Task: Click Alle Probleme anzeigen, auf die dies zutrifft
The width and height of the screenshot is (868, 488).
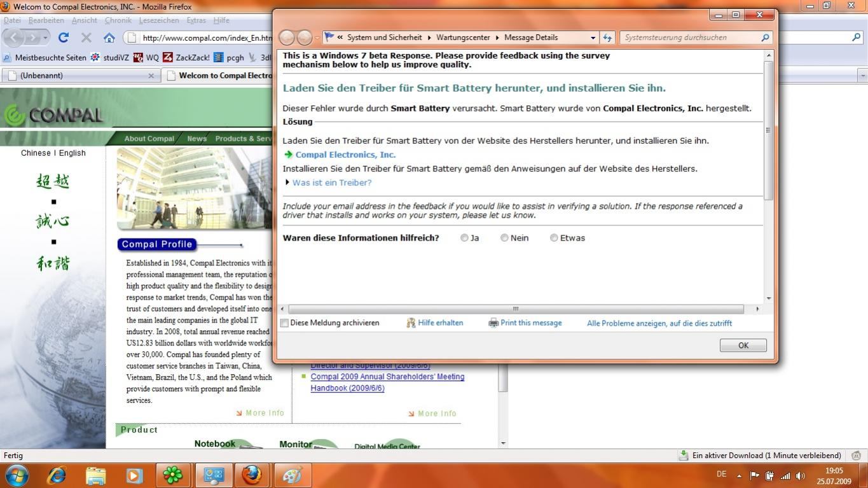Action: pos(659,323)
